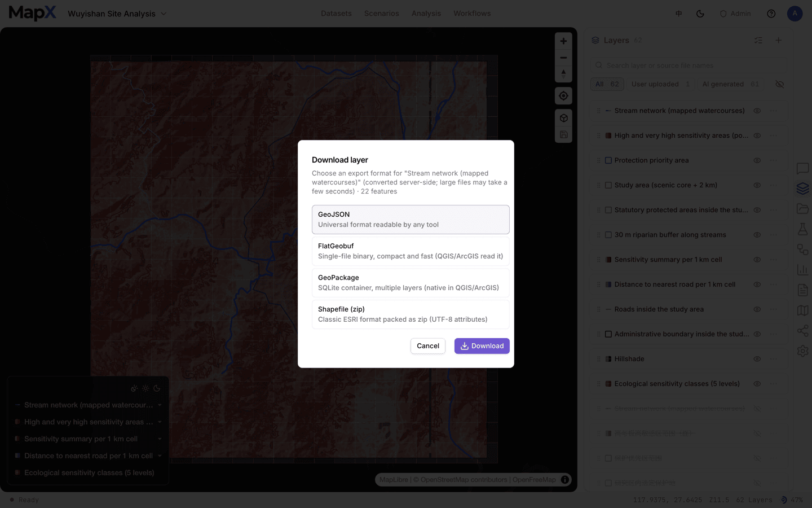
Task: Switch language with the 中 icon
Action: [679, 14]
